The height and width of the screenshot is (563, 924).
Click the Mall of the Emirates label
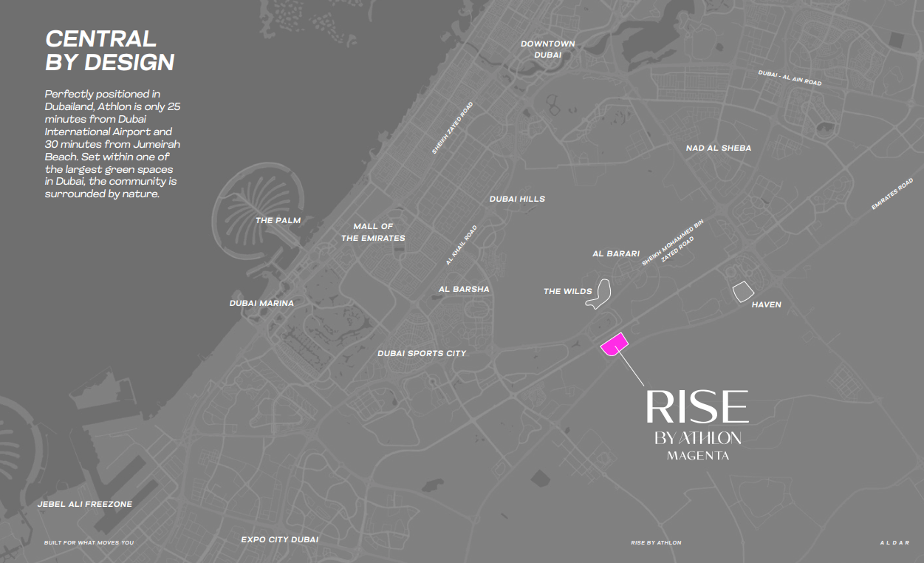(373, 232)
